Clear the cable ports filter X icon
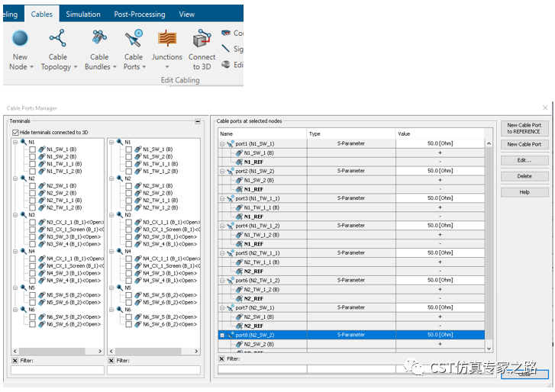This screenshot has height=392, width=555. tap(221, 358)
